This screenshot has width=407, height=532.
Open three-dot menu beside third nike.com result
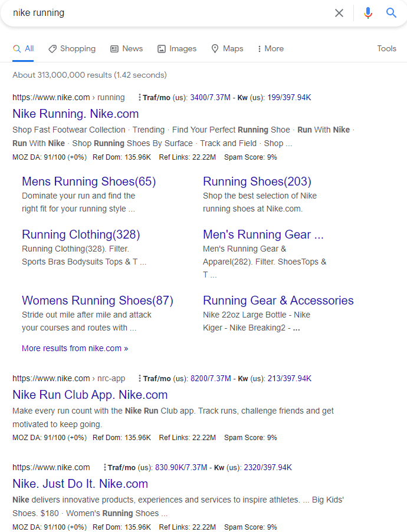pos(104,468)
